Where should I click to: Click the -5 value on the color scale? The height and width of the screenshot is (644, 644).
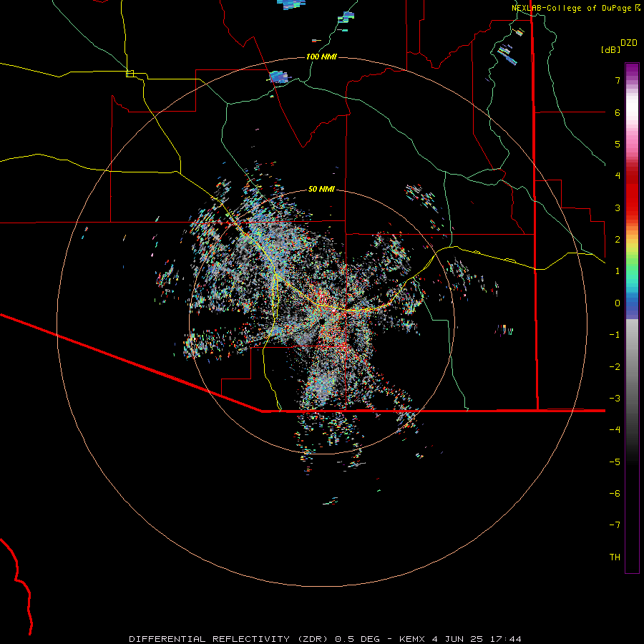615,462
